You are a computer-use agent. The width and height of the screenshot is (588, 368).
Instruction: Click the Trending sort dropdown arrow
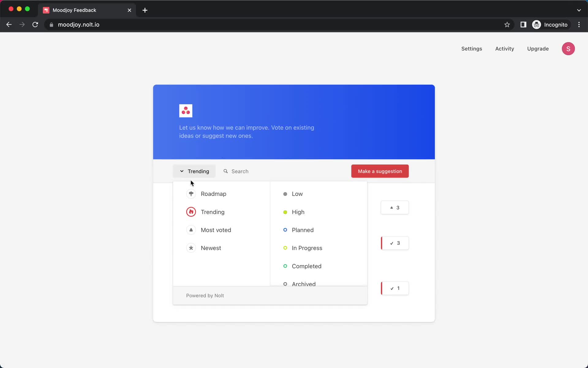182,171
